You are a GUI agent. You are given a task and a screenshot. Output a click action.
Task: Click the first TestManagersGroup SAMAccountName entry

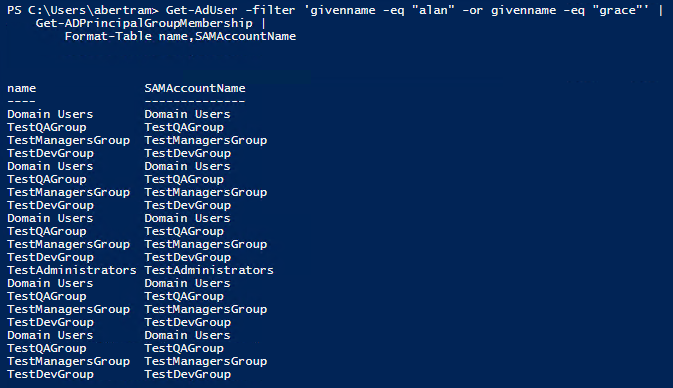[x=206, y=140]
